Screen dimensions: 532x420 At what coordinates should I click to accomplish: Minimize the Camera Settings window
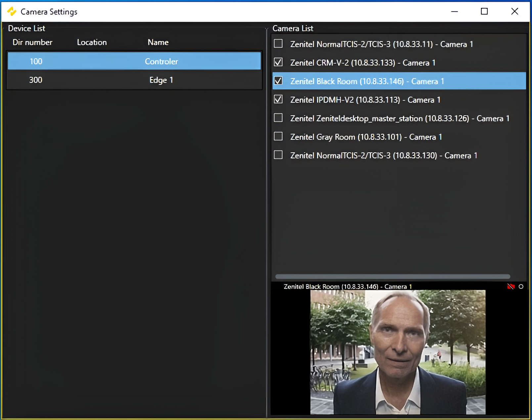pyautogui.click(x=455, y=12)
